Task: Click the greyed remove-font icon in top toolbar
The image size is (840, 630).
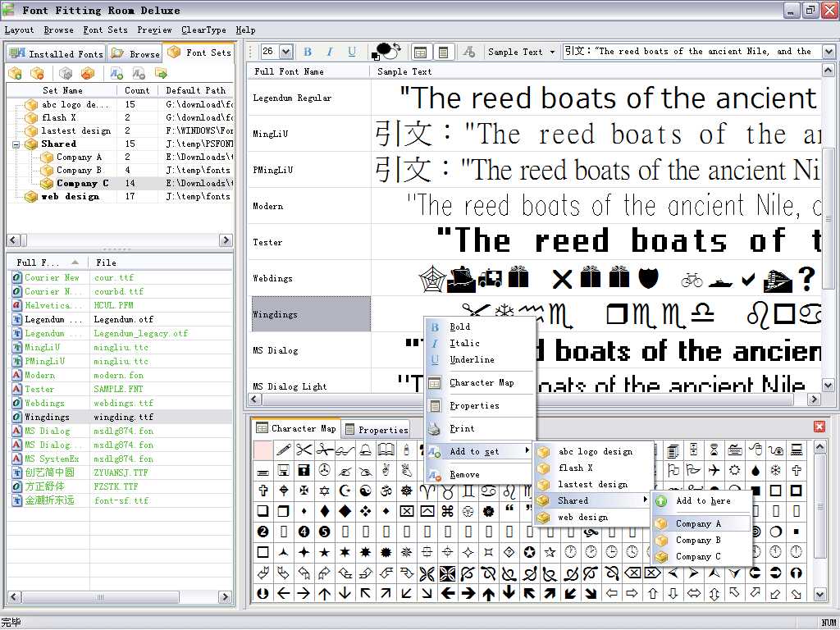Action: point(468,52)
